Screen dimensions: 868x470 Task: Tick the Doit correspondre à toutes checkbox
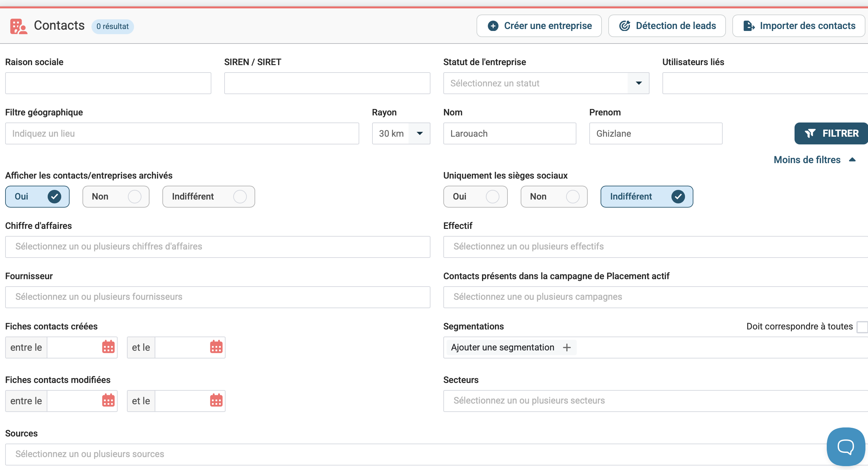pyautogui.click(x=862, y=327)
